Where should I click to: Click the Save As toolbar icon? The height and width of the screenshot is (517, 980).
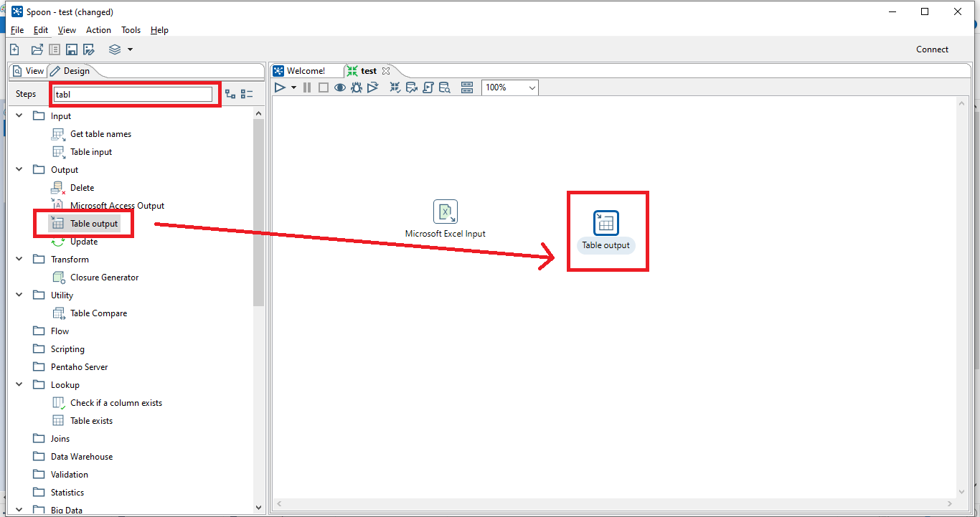[89, 49]
